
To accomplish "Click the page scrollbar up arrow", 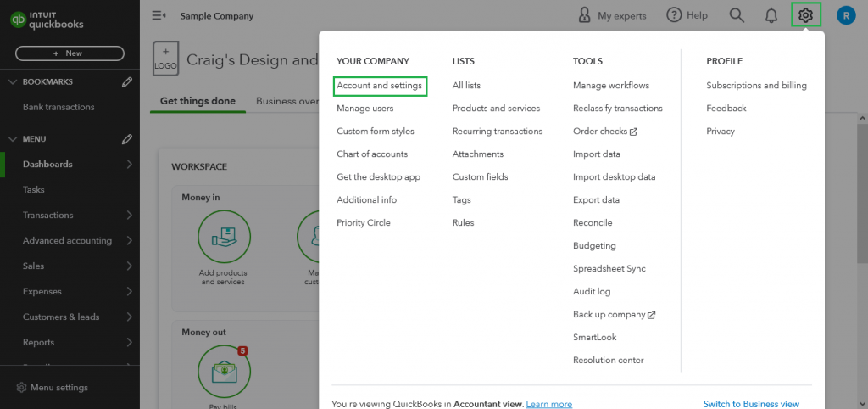I will 862,119.
